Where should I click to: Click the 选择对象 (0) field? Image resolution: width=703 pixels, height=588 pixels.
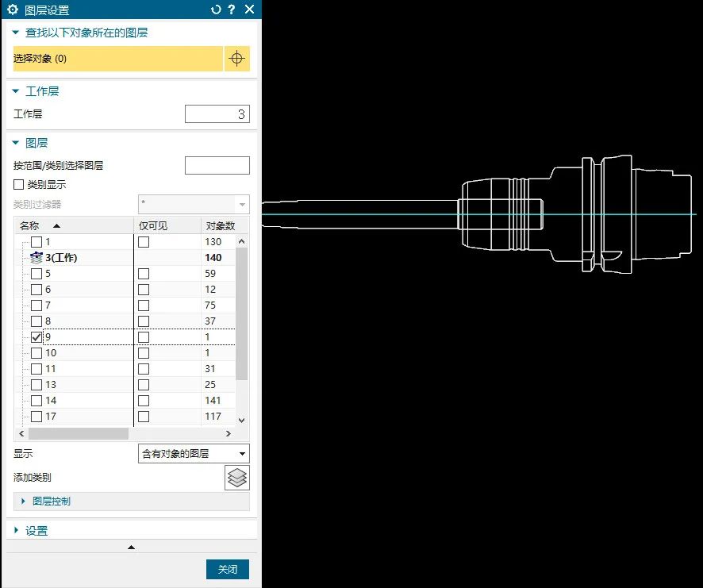(118, 58)
